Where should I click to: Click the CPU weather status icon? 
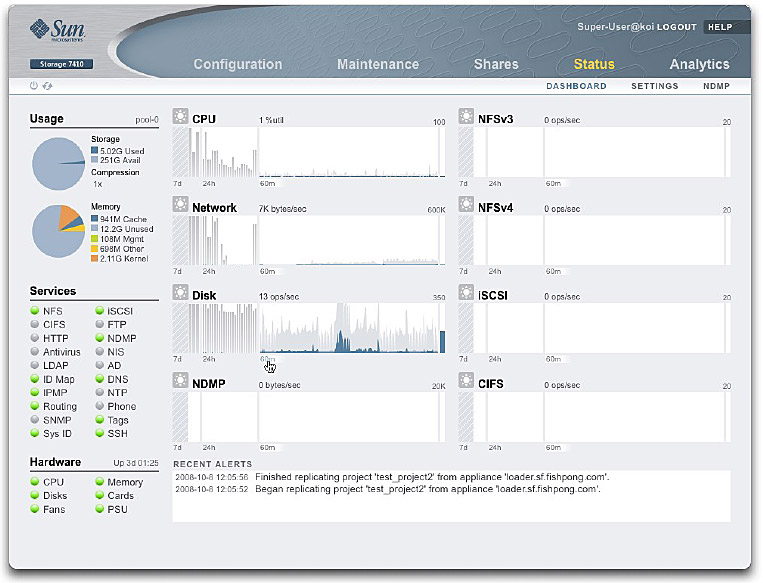180,118
